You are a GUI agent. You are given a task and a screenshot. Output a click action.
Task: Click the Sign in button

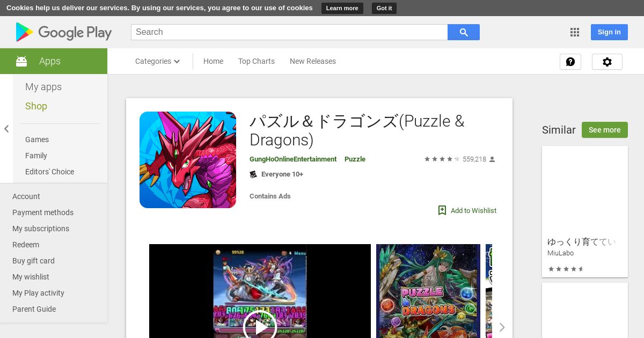[x=609, y=32]
